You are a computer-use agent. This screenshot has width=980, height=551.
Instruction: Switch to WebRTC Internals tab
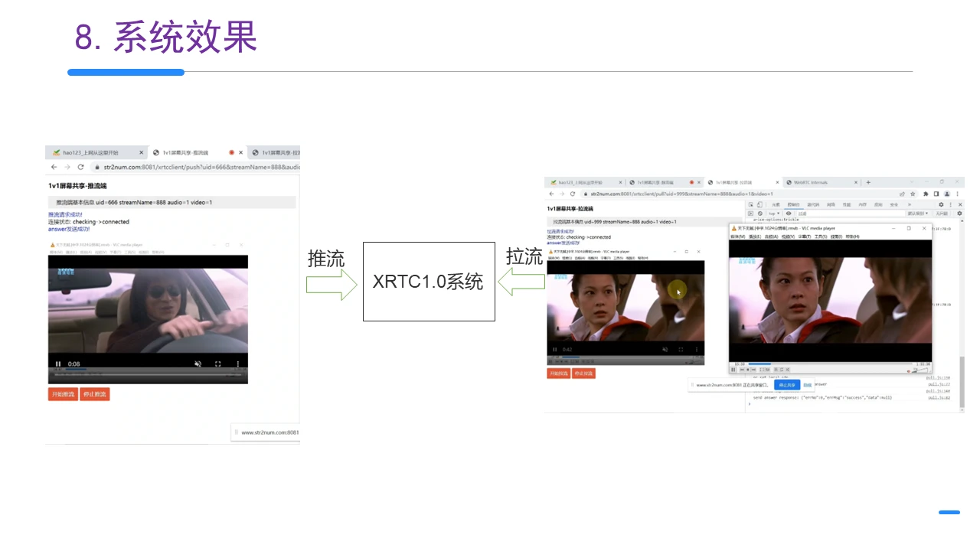pyautogui.click(x=822, y=182)
